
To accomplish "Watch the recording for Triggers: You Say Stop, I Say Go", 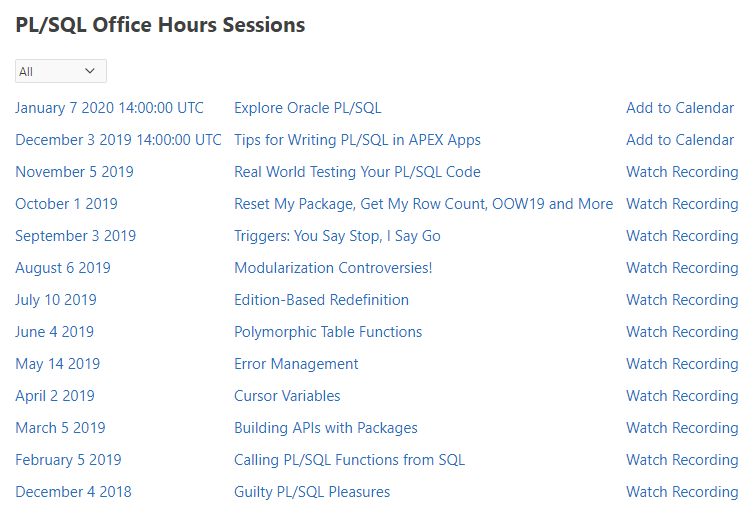I will (681, 236).
